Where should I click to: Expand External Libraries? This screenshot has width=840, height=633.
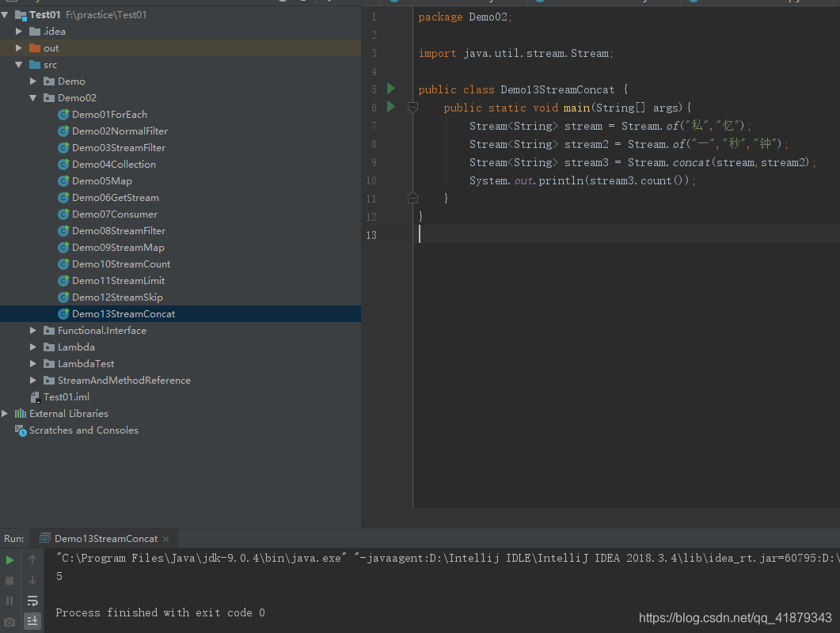tap(6, 413)
